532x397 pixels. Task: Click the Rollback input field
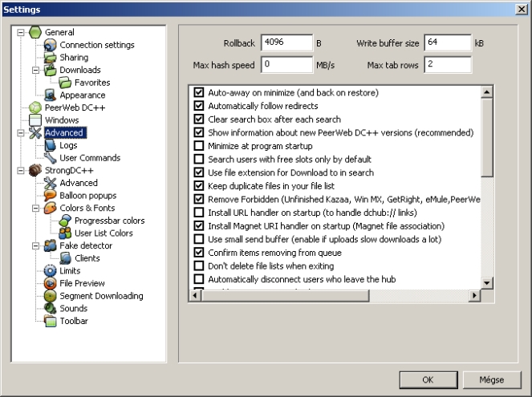point(286,43)
